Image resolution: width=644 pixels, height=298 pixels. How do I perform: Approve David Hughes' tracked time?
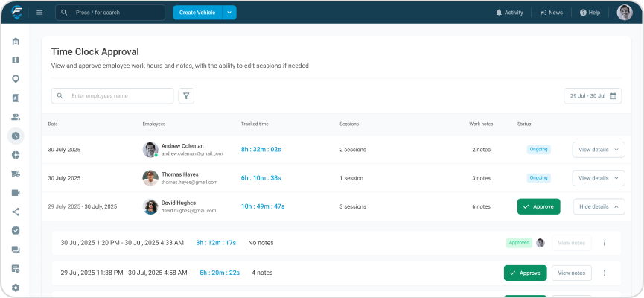click(539, 207)
